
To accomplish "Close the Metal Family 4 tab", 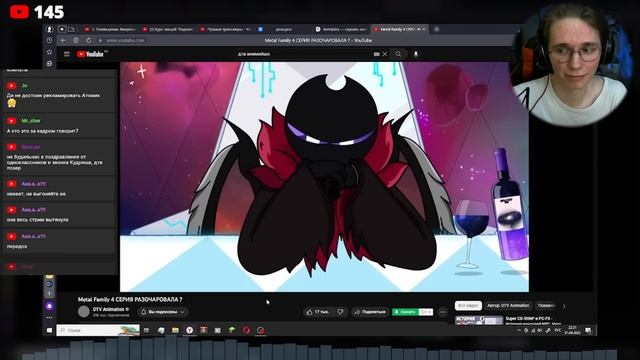I will (424, 29).
